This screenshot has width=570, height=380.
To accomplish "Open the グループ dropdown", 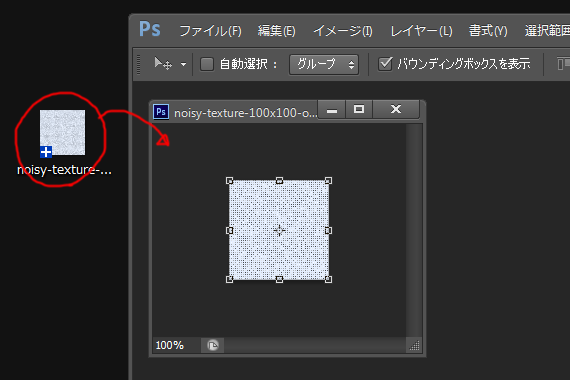I will click(324, 64).
